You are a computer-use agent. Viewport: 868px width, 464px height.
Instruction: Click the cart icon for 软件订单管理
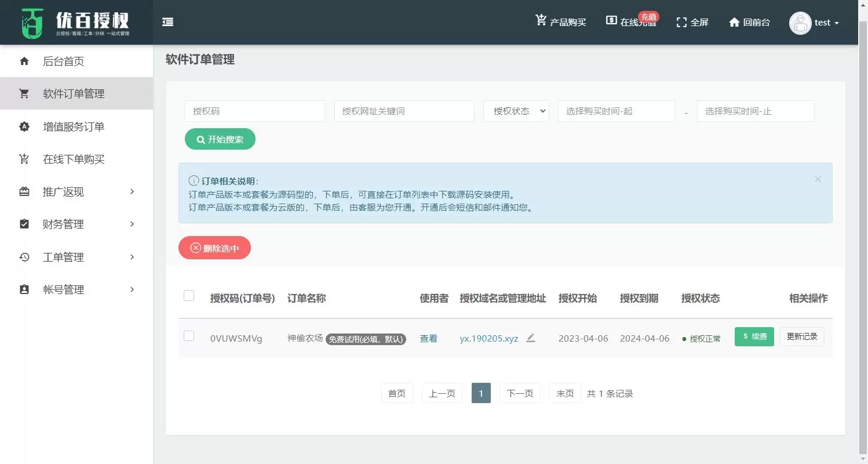[x=24, y=93]
